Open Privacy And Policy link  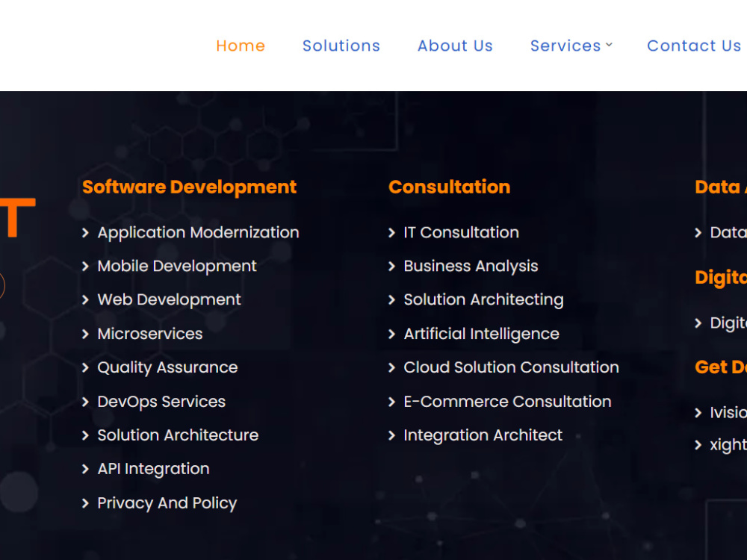[167, 503]
